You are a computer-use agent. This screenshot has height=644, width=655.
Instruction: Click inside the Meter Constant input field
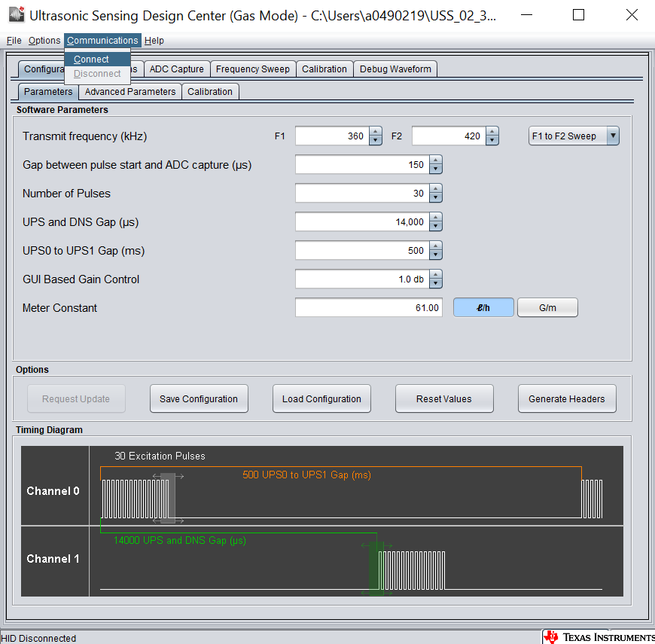pyautogui.click(x=369, y=307)
